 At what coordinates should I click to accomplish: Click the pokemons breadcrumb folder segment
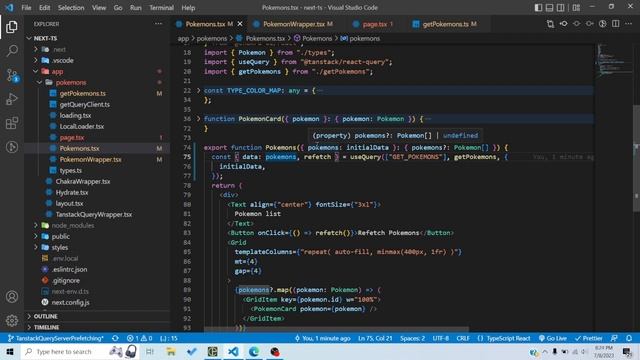pyautogui.click(x=212, y=38)
